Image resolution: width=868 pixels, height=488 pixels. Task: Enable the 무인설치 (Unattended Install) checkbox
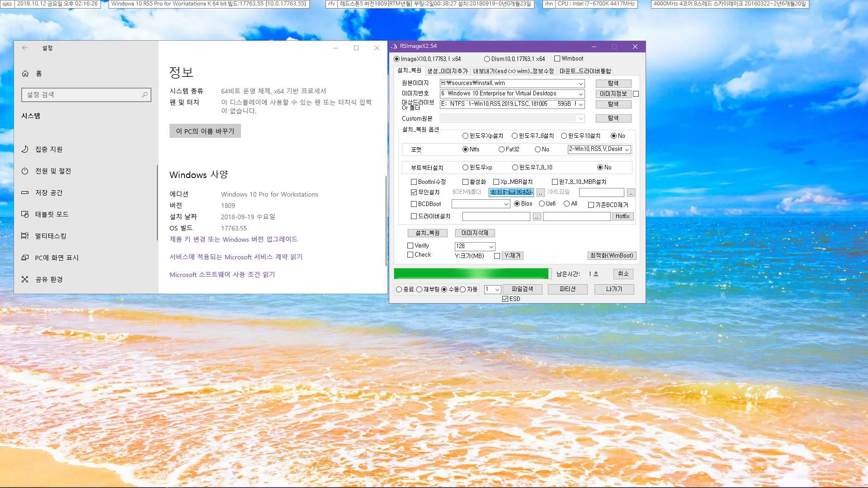pos(413,192)
